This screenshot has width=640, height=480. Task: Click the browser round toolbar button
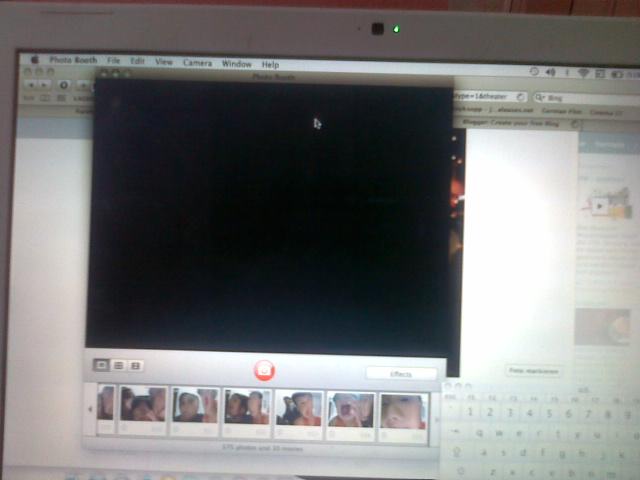pos(63,85)
